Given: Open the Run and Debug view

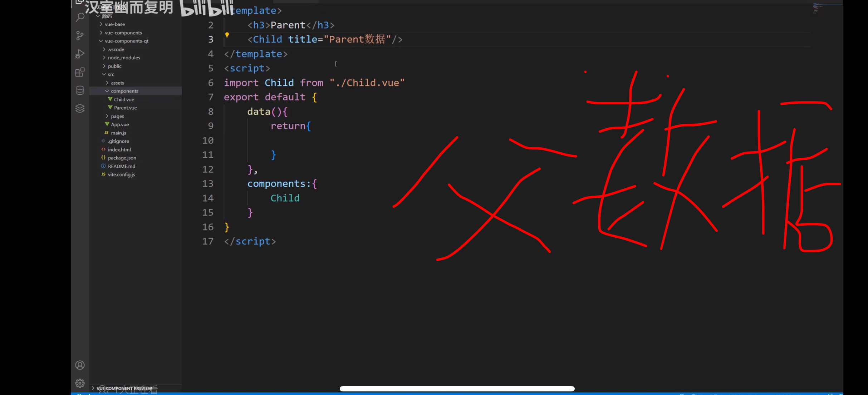Looking at the screenshot, I should point(80,54).
